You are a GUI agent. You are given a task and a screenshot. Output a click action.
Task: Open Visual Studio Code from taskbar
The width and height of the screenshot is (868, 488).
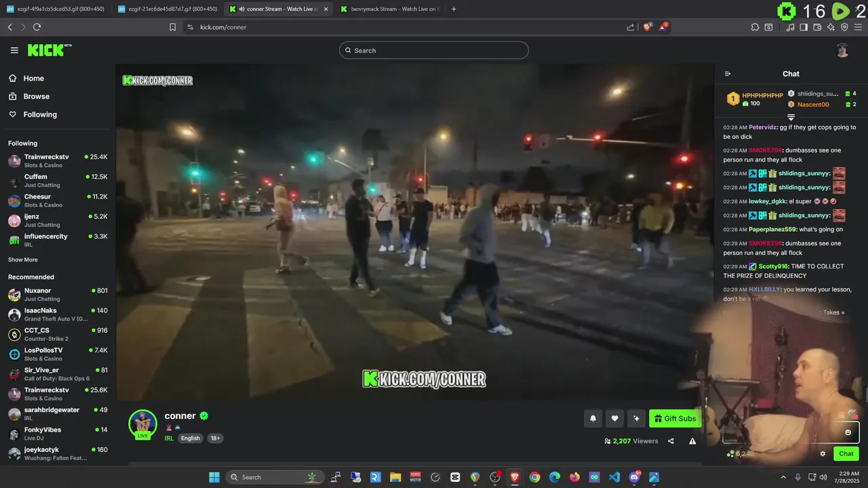[x=614, y=477]
